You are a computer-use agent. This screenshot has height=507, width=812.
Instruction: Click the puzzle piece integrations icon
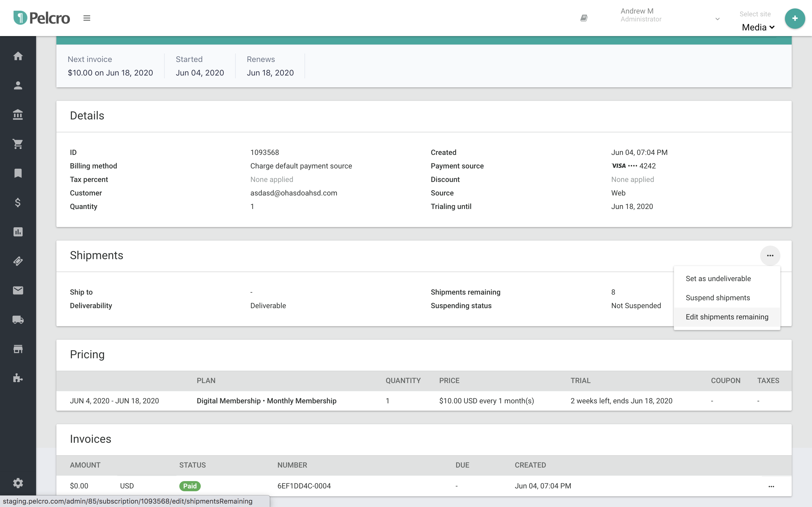click(18, 378)
